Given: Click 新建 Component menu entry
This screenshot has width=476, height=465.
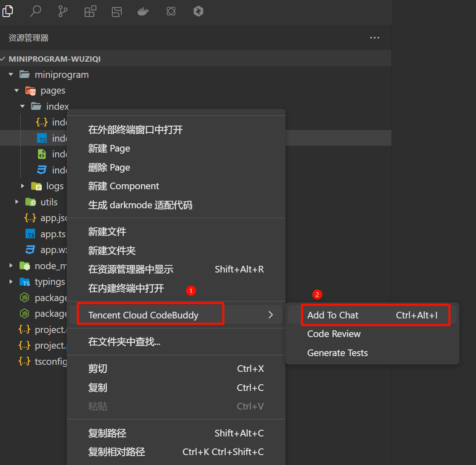Looking at the screenshot, I should pyautogui.click(x=123, y=186).
